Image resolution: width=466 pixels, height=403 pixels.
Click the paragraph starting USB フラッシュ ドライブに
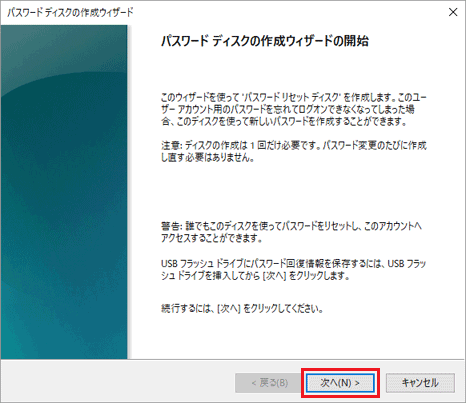tap(294, 270)
